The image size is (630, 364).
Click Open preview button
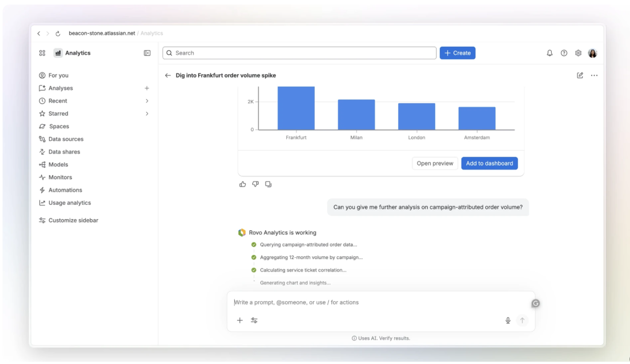click(x=435, y=163)
